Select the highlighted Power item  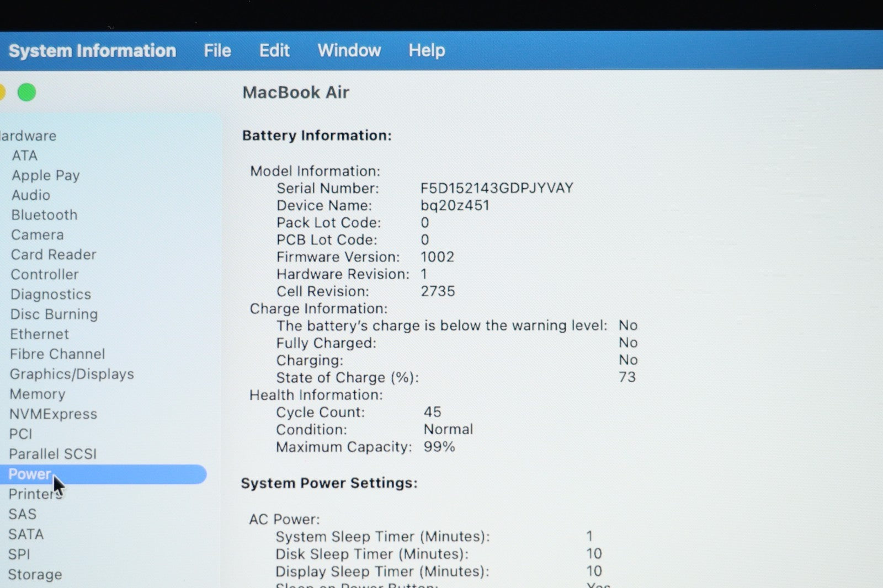[x=30, y=474]
